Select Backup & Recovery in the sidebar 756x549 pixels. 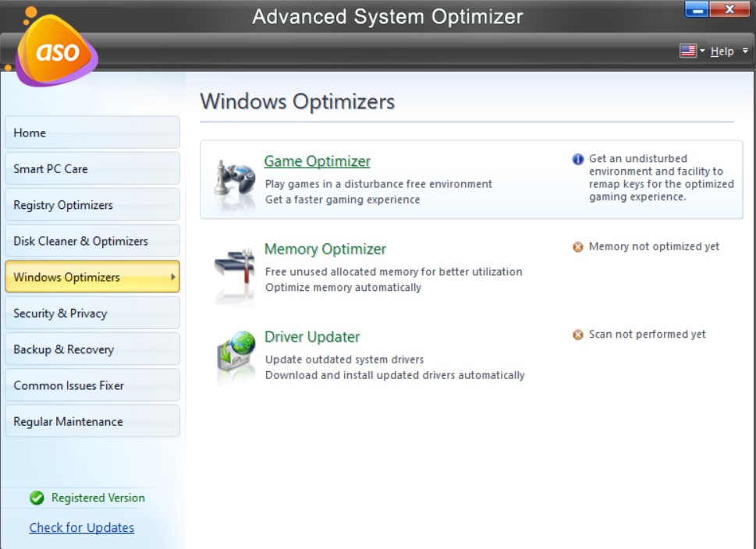[x=92, y=349]
